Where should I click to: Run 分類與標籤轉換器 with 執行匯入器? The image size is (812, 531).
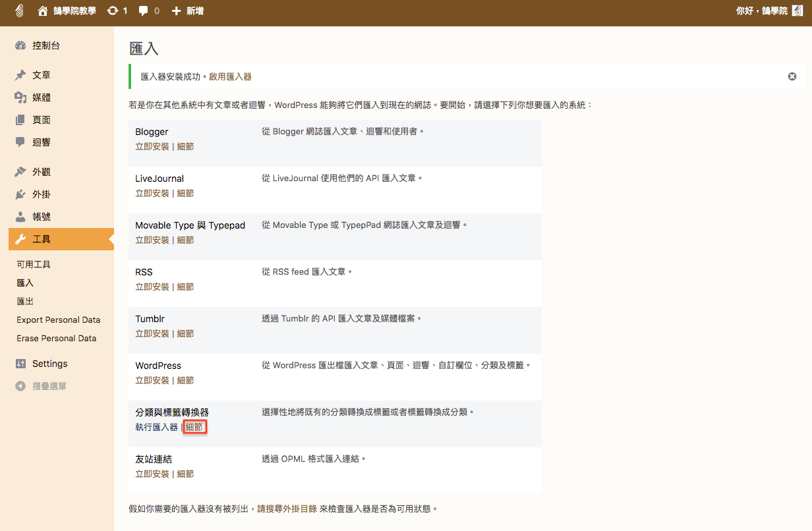tap(157, 427)
